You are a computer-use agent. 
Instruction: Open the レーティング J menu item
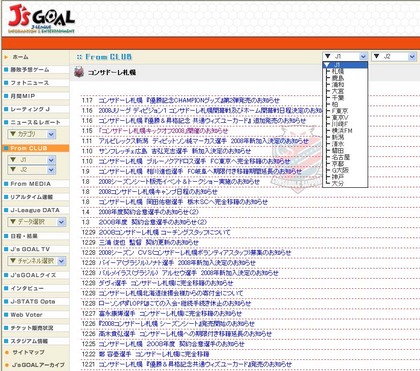pyautogui.click(x=30, y=109)
